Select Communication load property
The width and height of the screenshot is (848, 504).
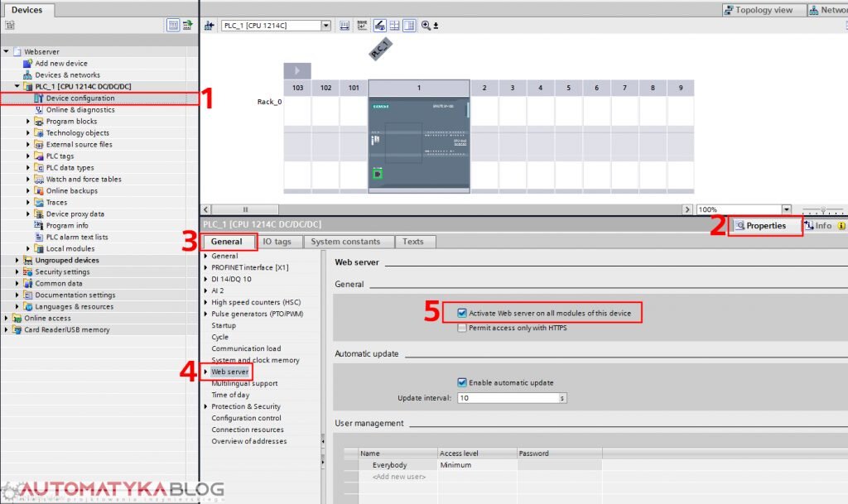point(246,348)
